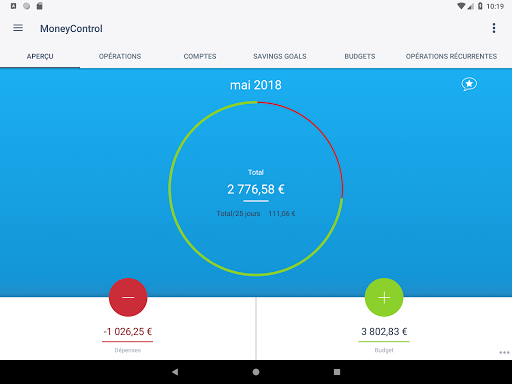Image resolution: width=512 pixels, height=384 pixels.
Task: Tap the star speech bubble icon
Action: pos(469,84)
